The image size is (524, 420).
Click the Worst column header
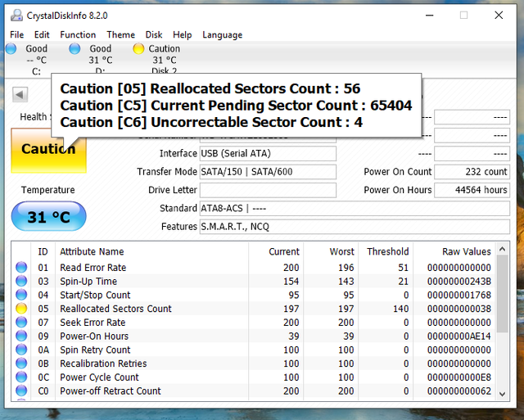[331, 251]
